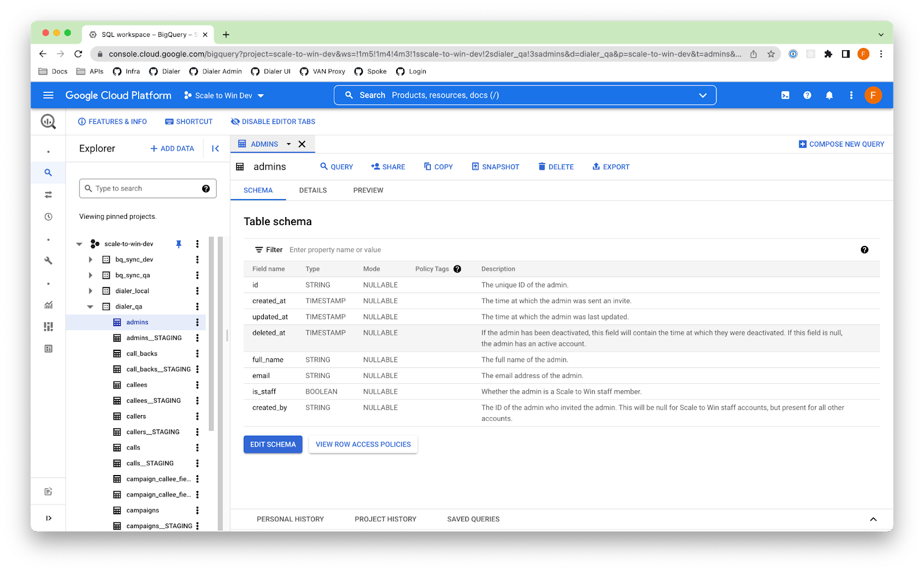
Task: Click VIEW ROW ACCESS POLICIES button
Action: 363,444
